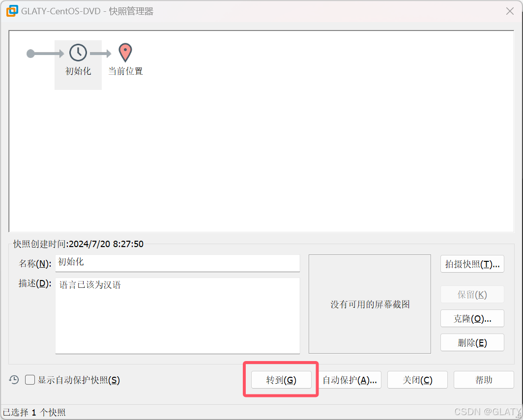This screenshot has width=523, height=420.
Task: Click status bar text 已选择 1 个快照
Action: click(34, 413)
